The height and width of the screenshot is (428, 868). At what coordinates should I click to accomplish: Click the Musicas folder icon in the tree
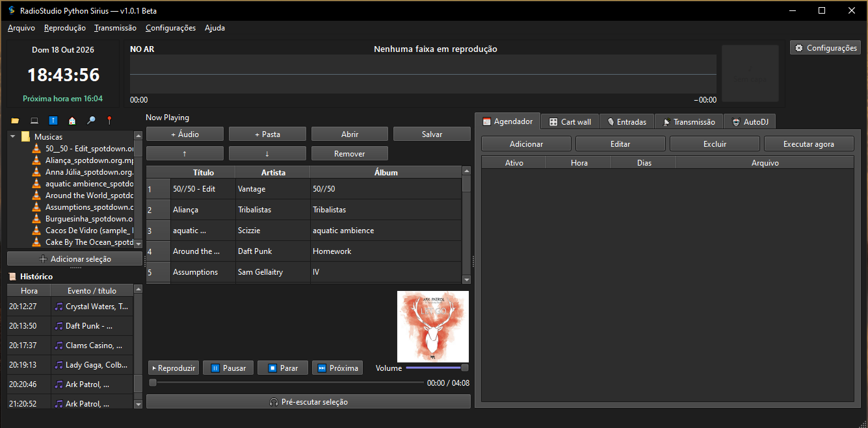(x=25, y=137)
